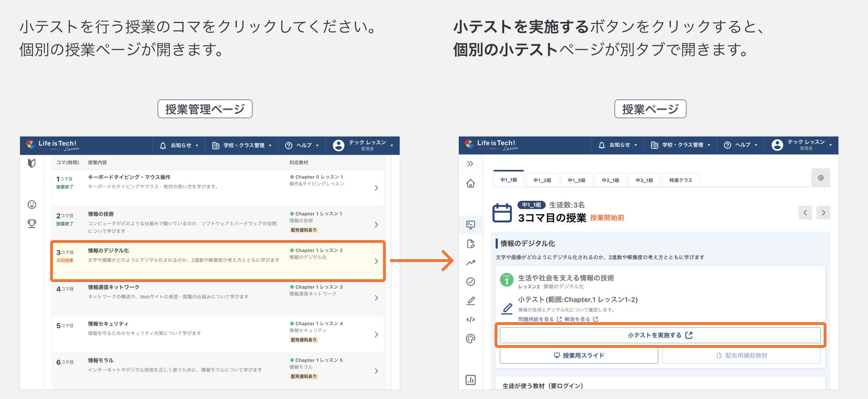Open the smiley face icon in the lesson-management sidebar

(x=32, y=205)
